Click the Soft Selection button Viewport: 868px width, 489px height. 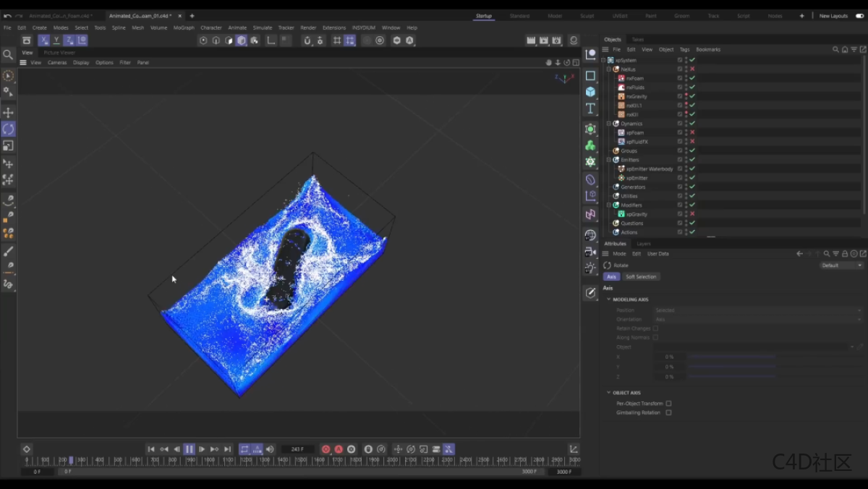tap(641, 277)
